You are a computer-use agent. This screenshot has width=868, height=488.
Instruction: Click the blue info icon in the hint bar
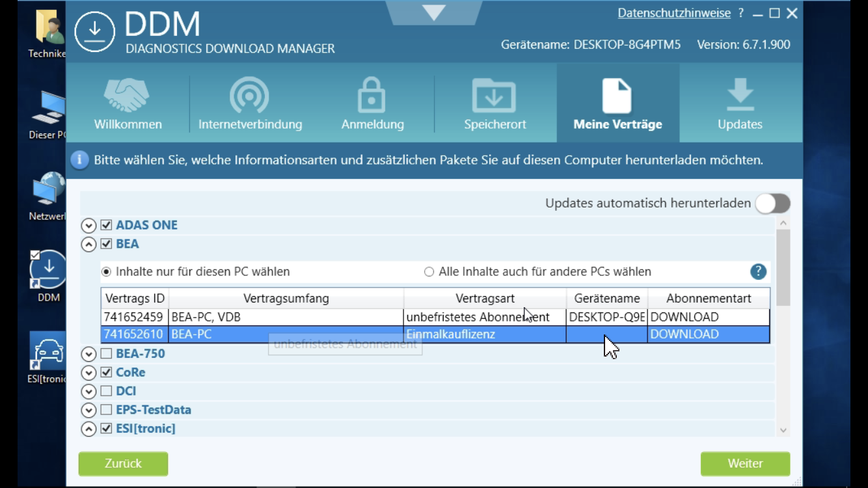click(79, 160)
